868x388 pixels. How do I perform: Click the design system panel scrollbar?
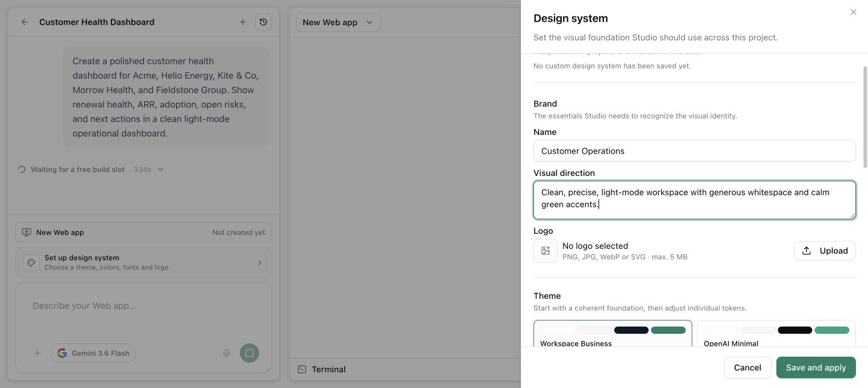pyautogui.click(x=865, y=116)
